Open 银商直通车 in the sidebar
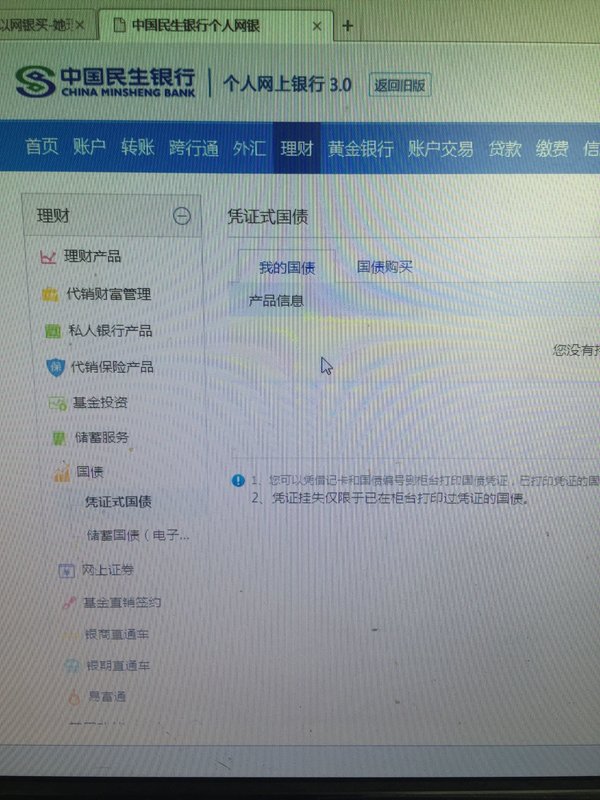The width and height of the screenshot is (600, 800). (117, 634)
